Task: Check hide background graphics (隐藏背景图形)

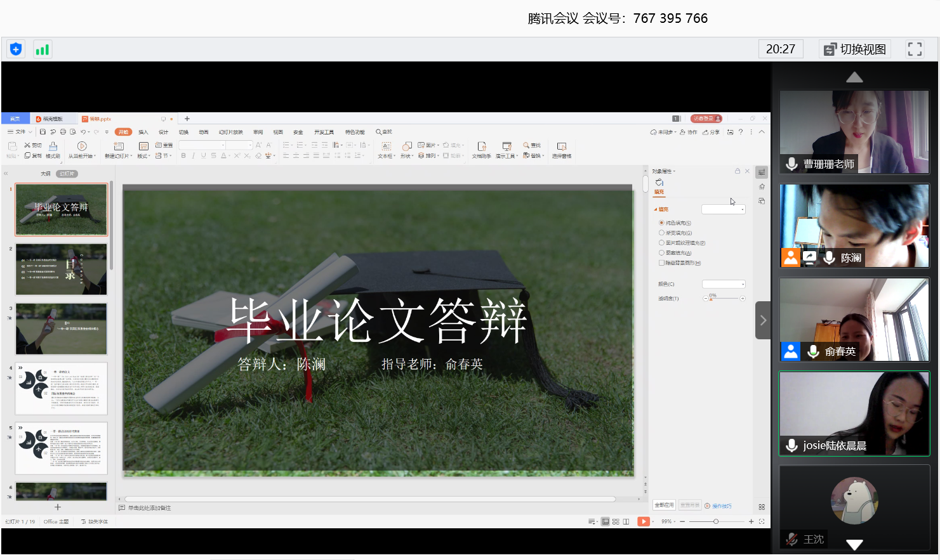Action: tap(661, 263)
